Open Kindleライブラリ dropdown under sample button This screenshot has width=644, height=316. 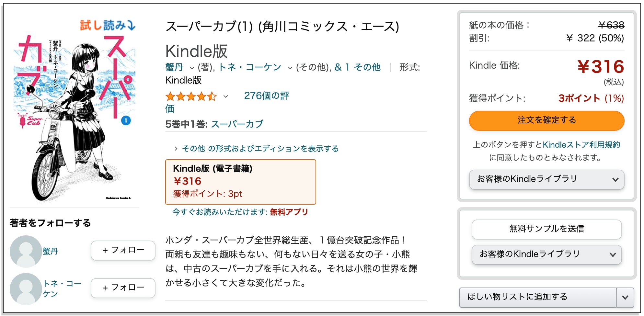pos(546,254)
